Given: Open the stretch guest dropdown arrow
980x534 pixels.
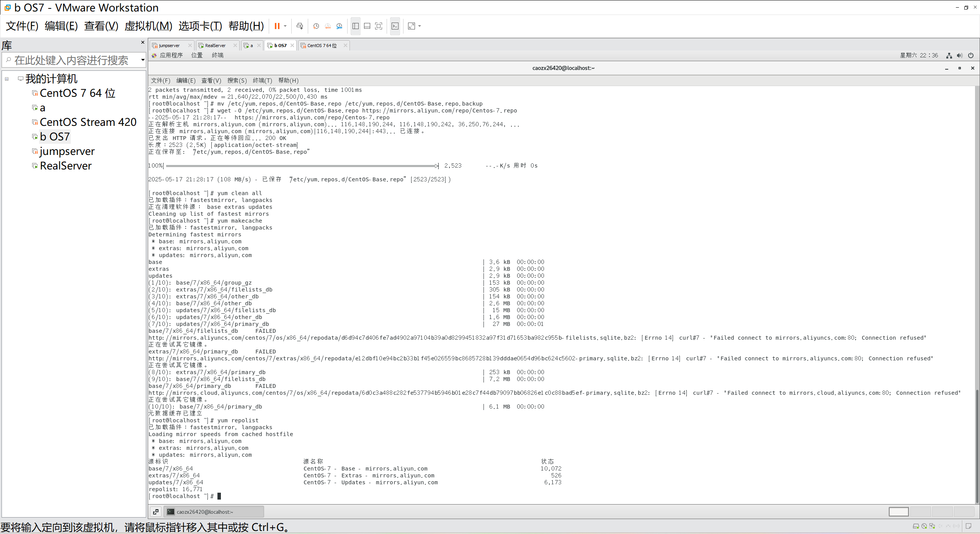Looking at the screenshot, I should (420, 26).
